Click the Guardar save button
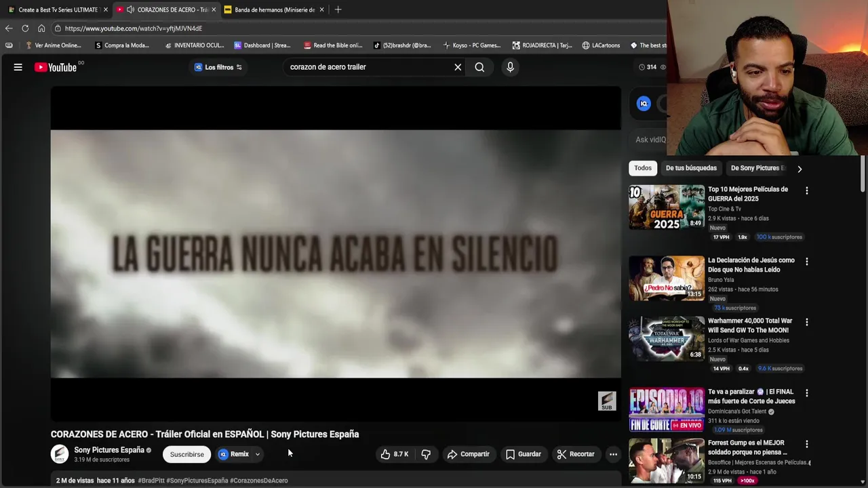Viewport: 868px width, 488px height. pyautogui.click(x=524, y=454)
